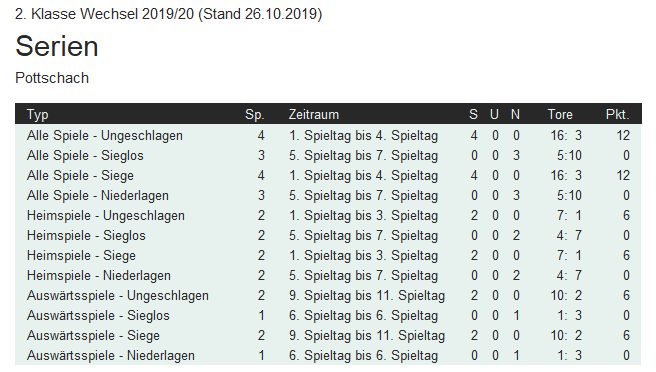The image size is (656, 372).
Task: Click the Zeitraum column header
Action: click(x=314, y=114)
